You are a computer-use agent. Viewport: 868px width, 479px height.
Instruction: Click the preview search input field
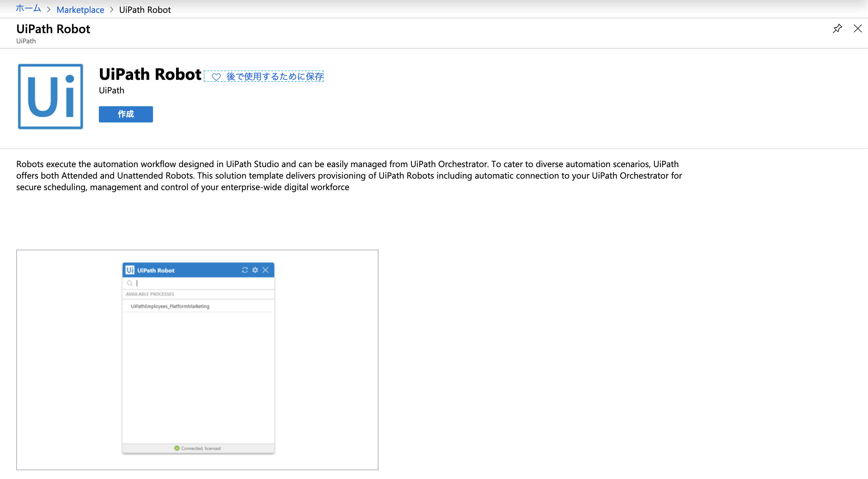[203, 283]
